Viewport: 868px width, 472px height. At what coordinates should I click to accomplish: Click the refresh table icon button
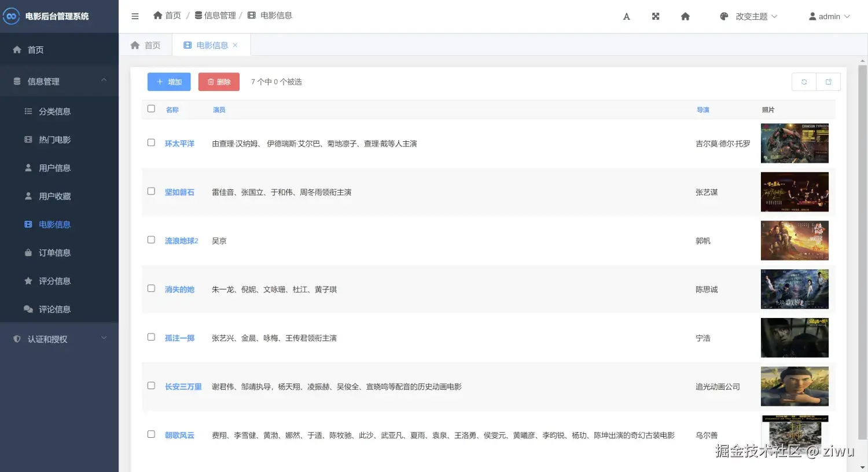[804, 82]
